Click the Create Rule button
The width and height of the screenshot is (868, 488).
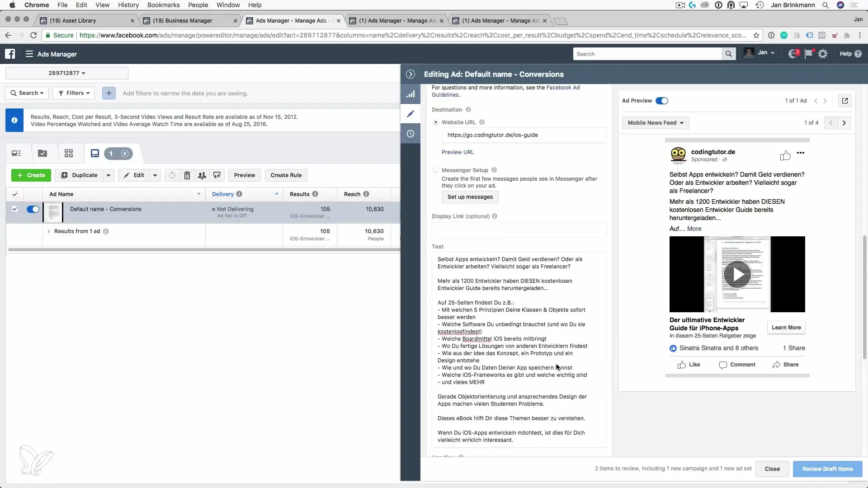click(x=286, y=175)
